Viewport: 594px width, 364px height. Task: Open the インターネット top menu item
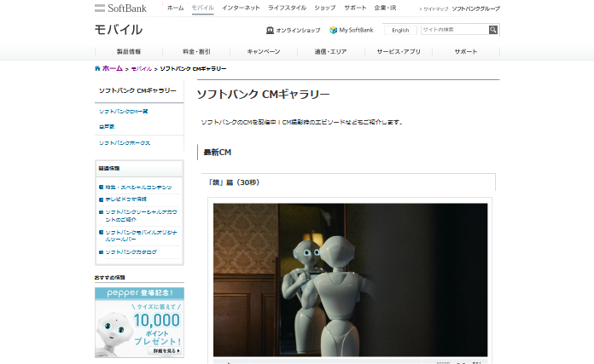(x=241, y=8)
